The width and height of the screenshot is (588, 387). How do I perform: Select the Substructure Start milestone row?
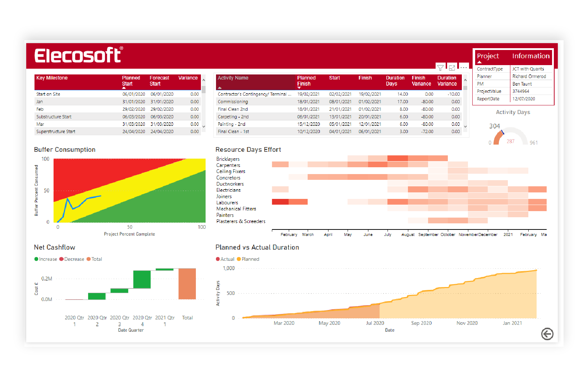click(54, 117)
